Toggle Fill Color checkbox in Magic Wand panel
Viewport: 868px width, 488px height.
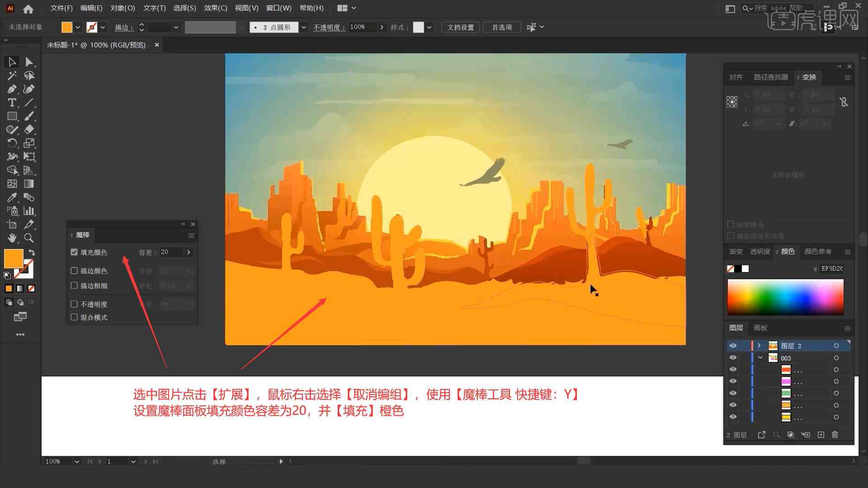74,252
